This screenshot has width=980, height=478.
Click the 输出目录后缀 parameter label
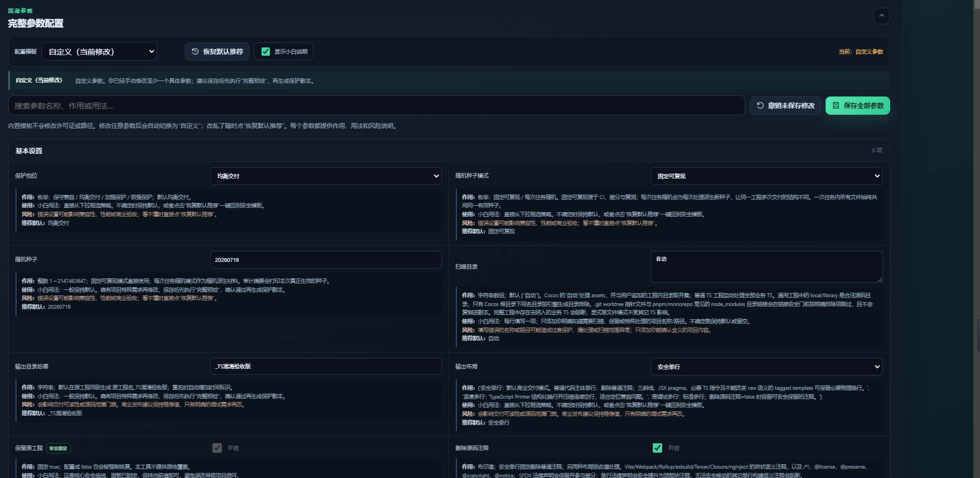tap(31, 366)
